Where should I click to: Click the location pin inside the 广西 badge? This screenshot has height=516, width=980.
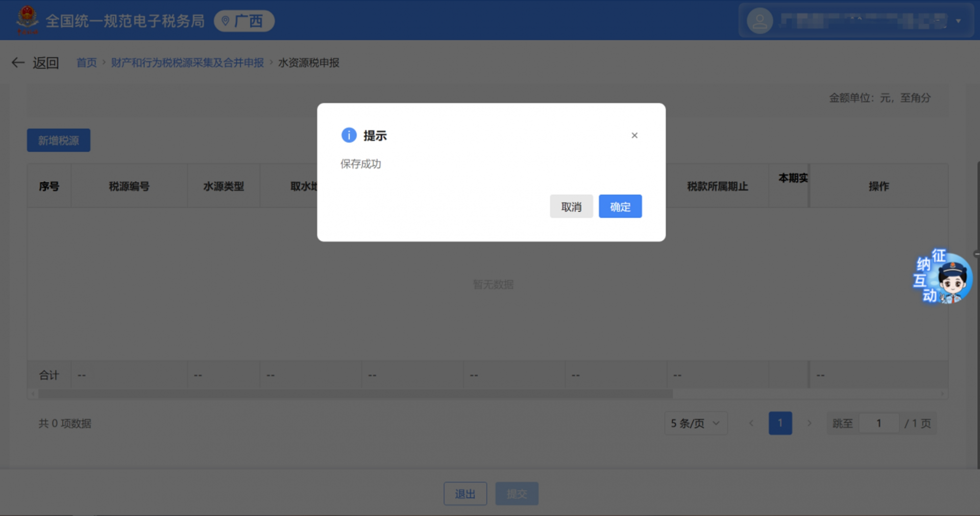click(x=226, y=21)
